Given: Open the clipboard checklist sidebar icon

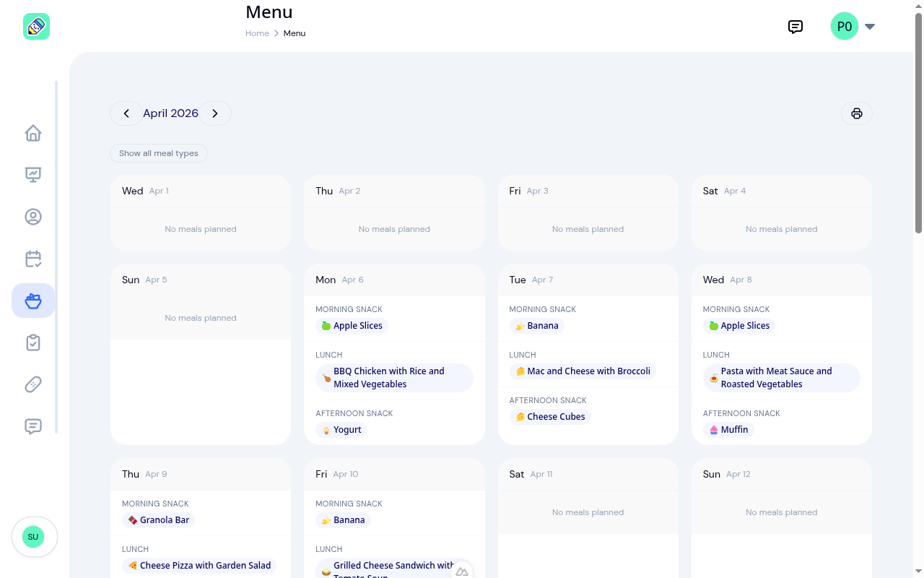Looking at the screenshot, I should coord(33,342).
